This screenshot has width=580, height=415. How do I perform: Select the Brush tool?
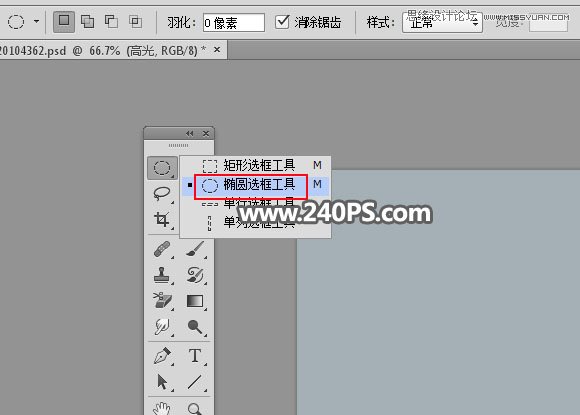click(195, 249)
